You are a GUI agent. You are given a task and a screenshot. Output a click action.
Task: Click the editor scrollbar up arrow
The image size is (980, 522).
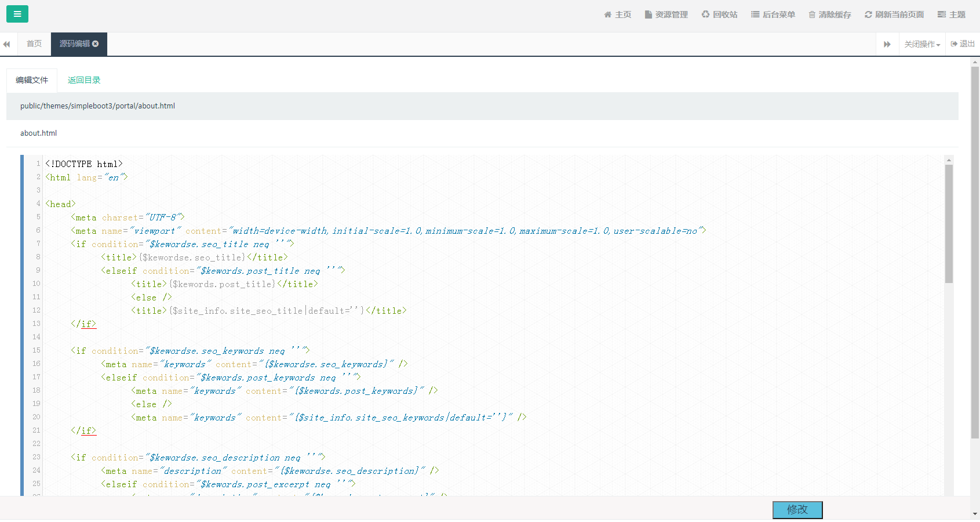tap(949, 160)
